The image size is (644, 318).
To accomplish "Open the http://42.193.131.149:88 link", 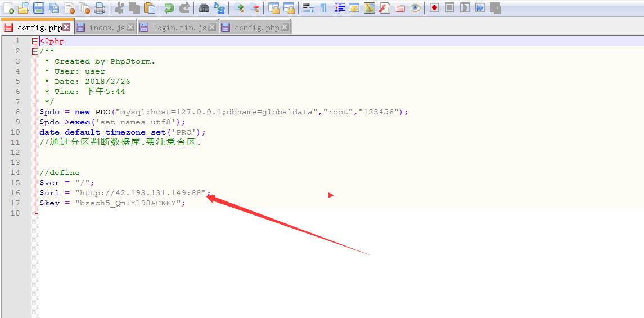I will click(141, 193).
